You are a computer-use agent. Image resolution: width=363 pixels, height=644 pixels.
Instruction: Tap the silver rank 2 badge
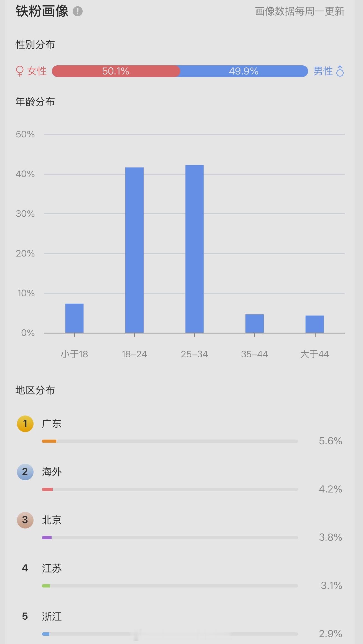click(x=25, y=472)
